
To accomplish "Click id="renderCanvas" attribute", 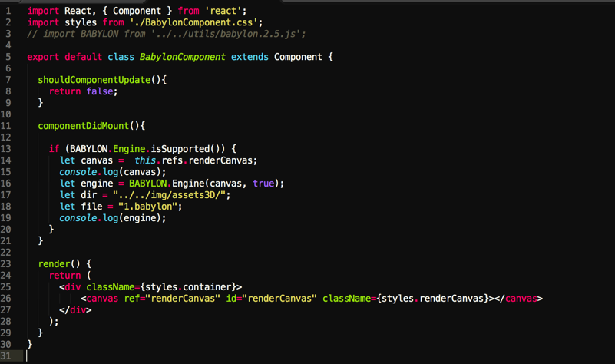I will coord(272,299).
